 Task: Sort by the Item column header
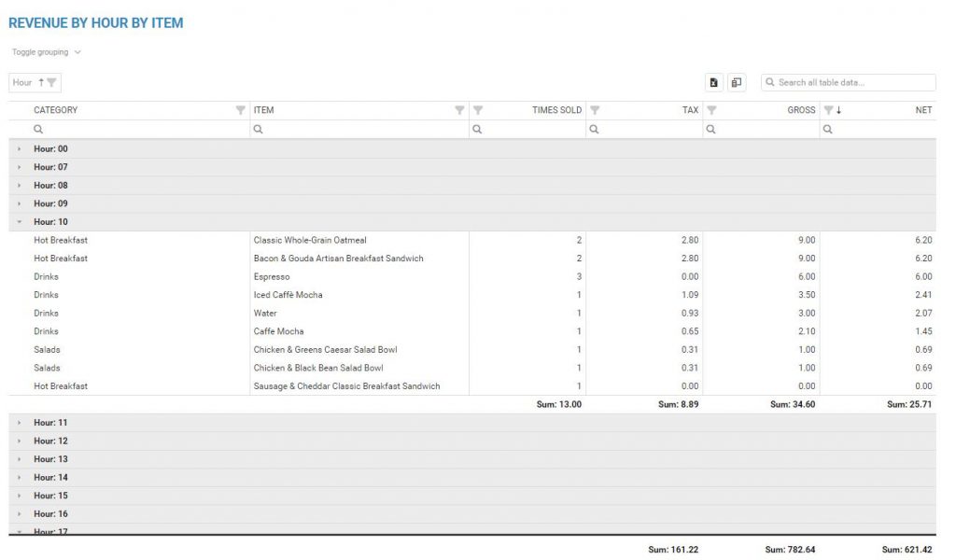coord(263,110)
